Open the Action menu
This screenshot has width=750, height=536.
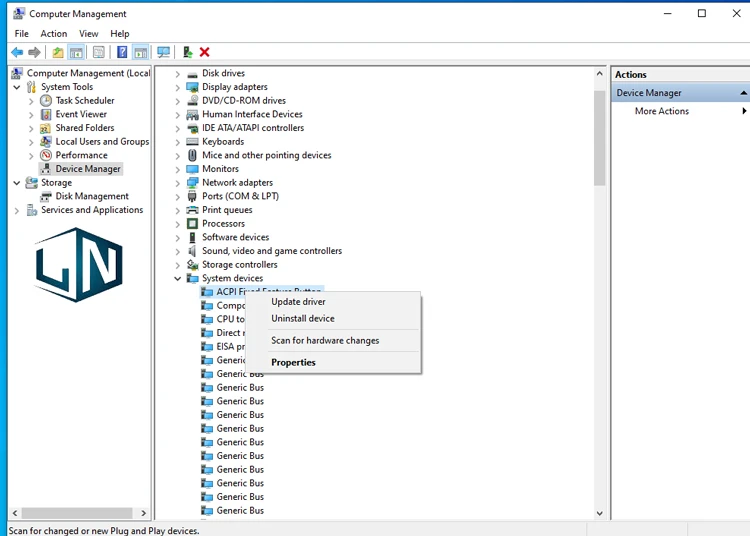pyautogui.click(x=54, y=34)
